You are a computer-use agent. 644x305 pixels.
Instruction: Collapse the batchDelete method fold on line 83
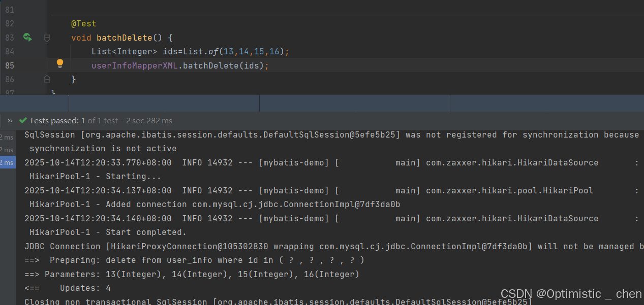47,38
